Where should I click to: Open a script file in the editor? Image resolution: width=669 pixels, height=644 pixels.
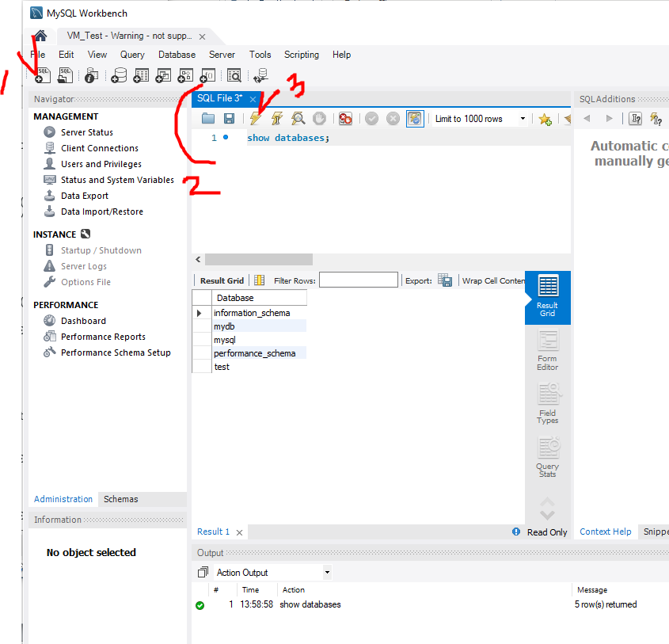click(207, 118)
